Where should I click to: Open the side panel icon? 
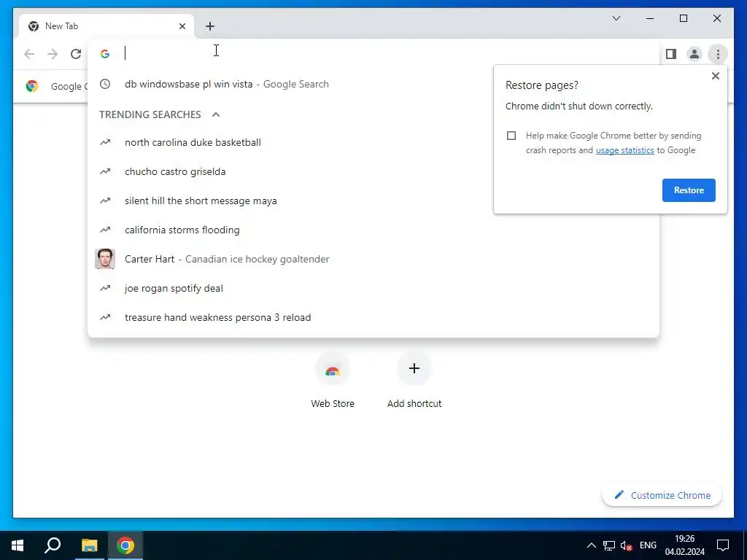click(x=671, y=54)
